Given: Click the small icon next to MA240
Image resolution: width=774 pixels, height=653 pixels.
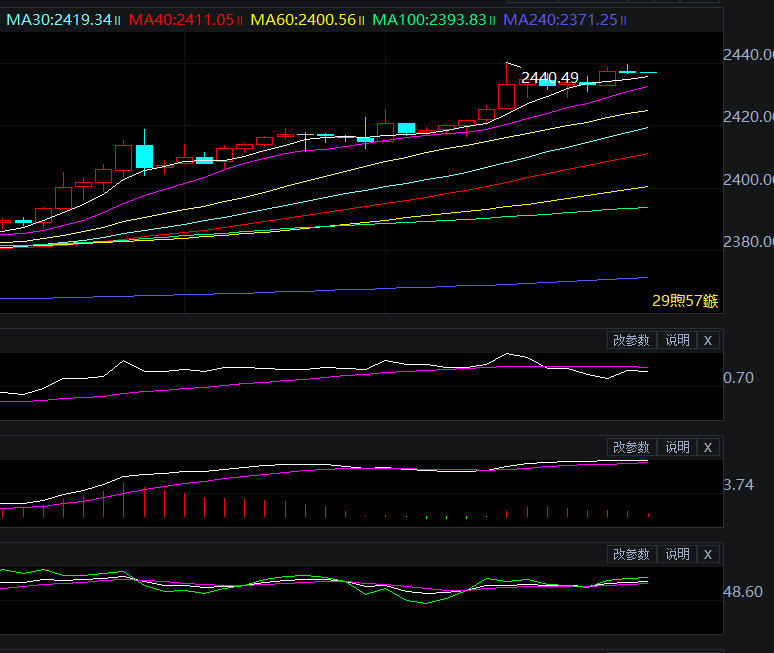Looking at the screenshot, I should coord(624,20).
